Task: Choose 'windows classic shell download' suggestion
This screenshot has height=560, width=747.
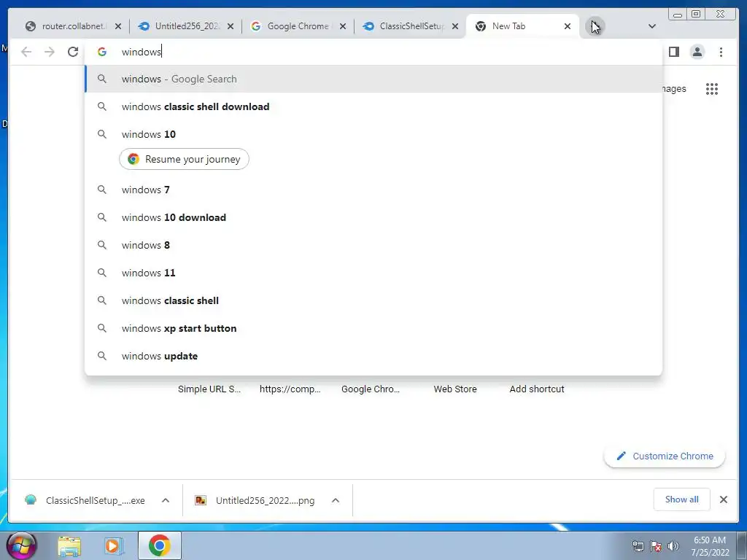Action: [373, 106]
